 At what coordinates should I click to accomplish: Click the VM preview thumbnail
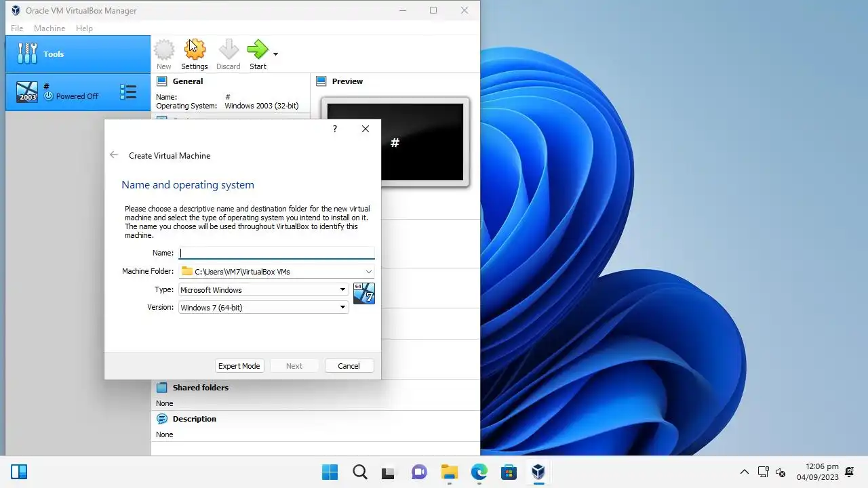[395, 142]
